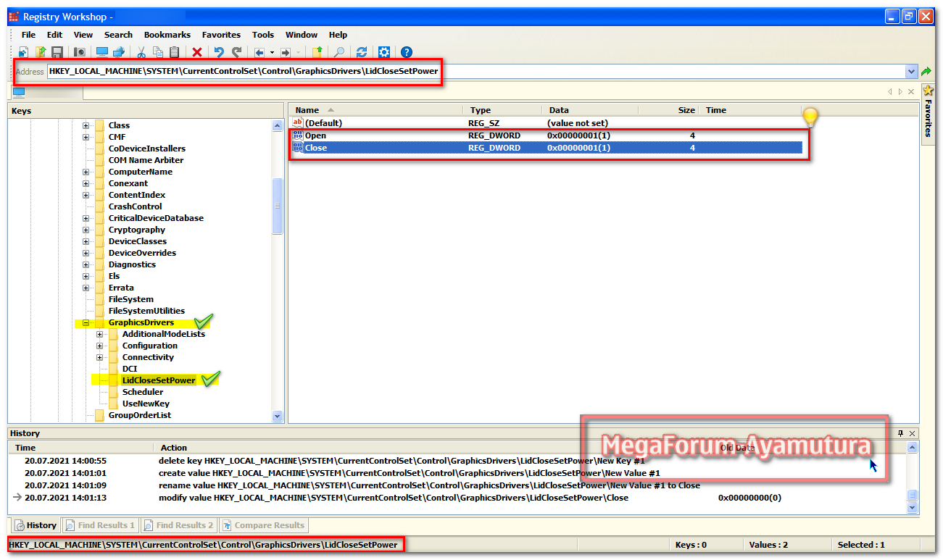Image resolution: width=943 pixels, height=560 pixels.
Task: Click the Undo arrow icon
Action: (x=219, y=52)
